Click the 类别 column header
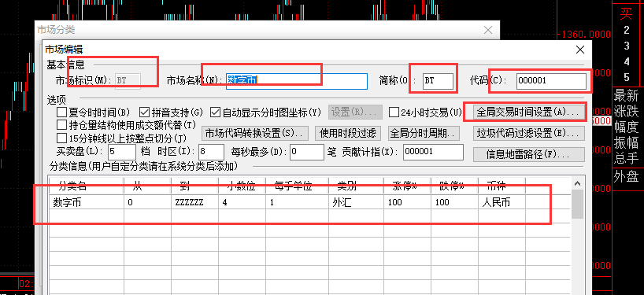Image resolution: width=644 pixels, height=295 pixels. (356, 186)
